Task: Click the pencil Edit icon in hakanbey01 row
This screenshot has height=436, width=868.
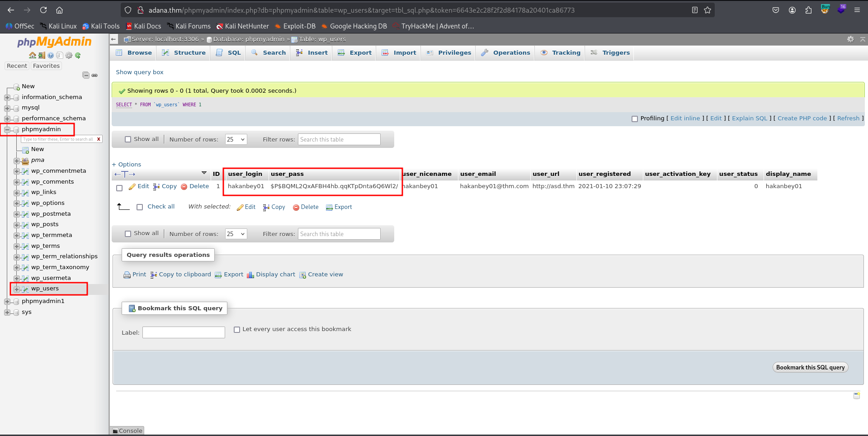Action: [132, 186]
